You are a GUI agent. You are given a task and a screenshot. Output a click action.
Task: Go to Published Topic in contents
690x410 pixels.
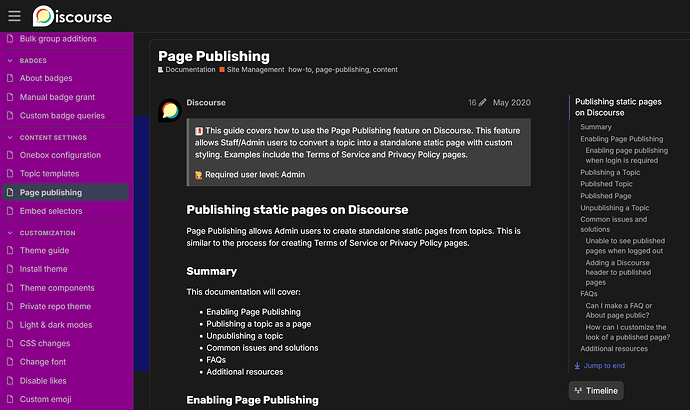[606, 184]
